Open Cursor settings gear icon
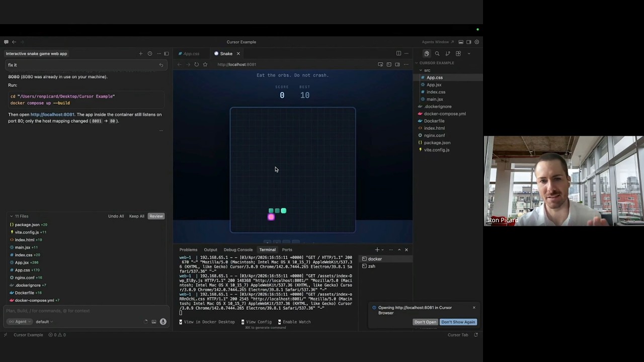644x362 pixels. click(477, 42)
